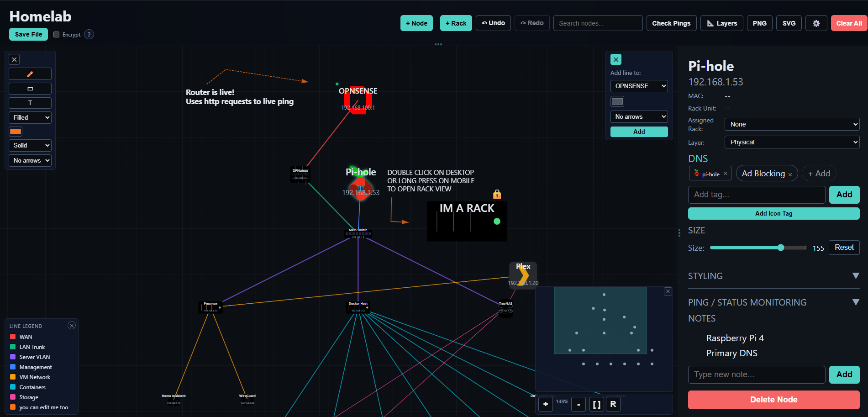
Task: Select the OPNsense firewall node
Action: pyautogui.click(x=300, y=175)
